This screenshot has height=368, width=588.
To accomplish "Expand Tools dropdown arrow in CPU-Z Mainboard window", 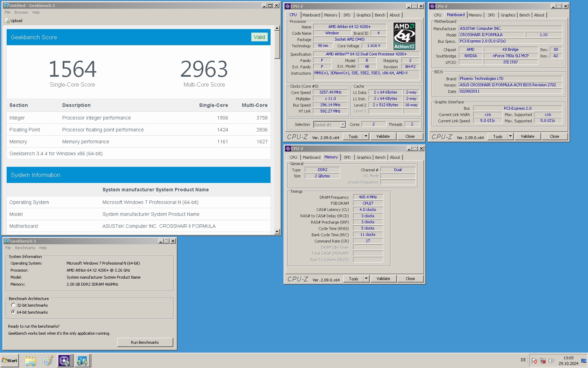I will [511, 136].
